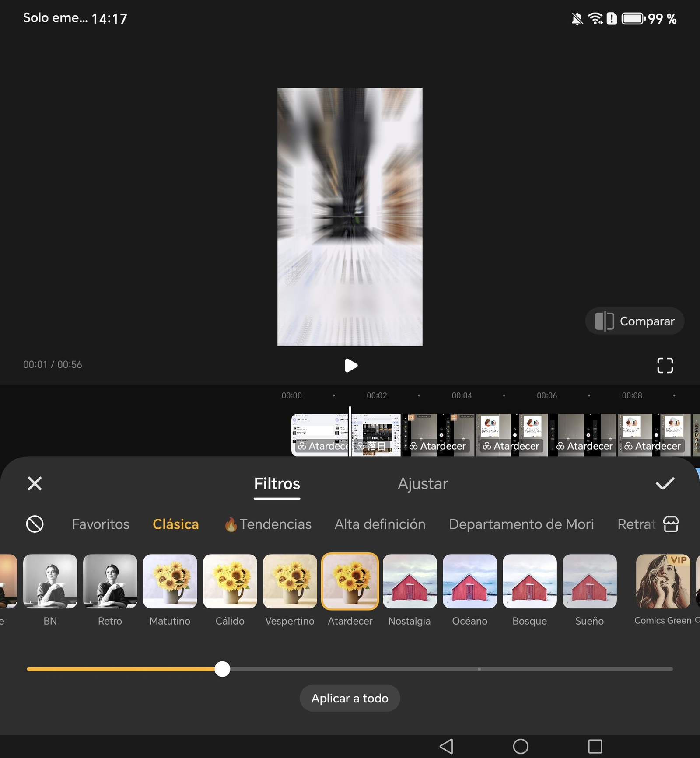Choose the Alta definición category
Viewport: 700px width, 758px height.
click(380, 524)
